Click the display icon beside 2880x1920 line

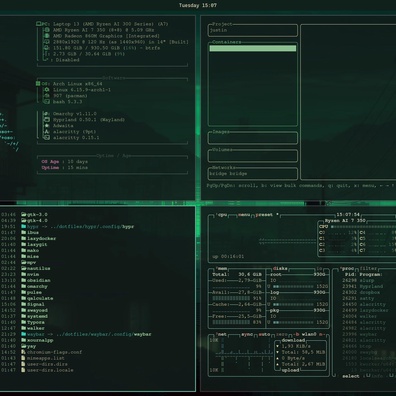coord(47,42)
